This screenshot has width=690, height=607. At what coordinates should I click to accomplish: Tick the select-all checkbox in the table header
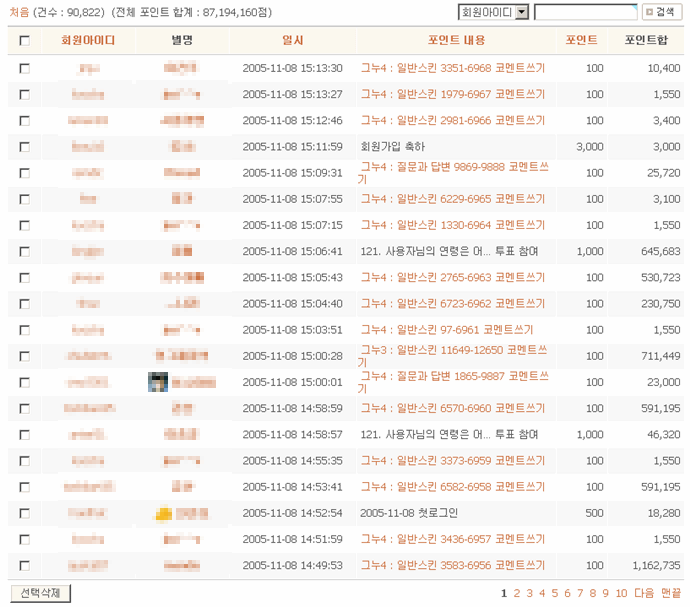coord(25,40)
